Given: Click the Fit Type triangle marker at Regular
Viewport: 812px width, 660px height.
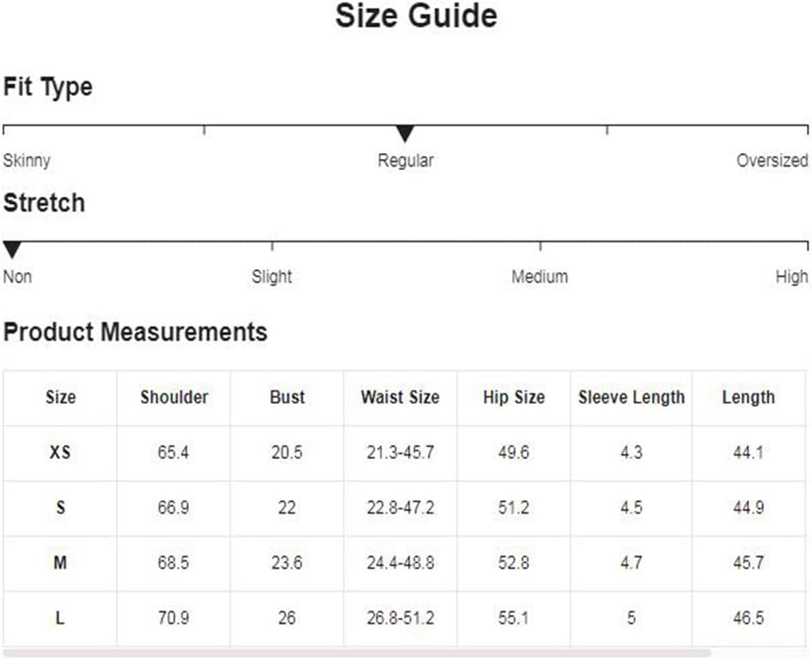Looking at the screenshot, I should point(405,133).
